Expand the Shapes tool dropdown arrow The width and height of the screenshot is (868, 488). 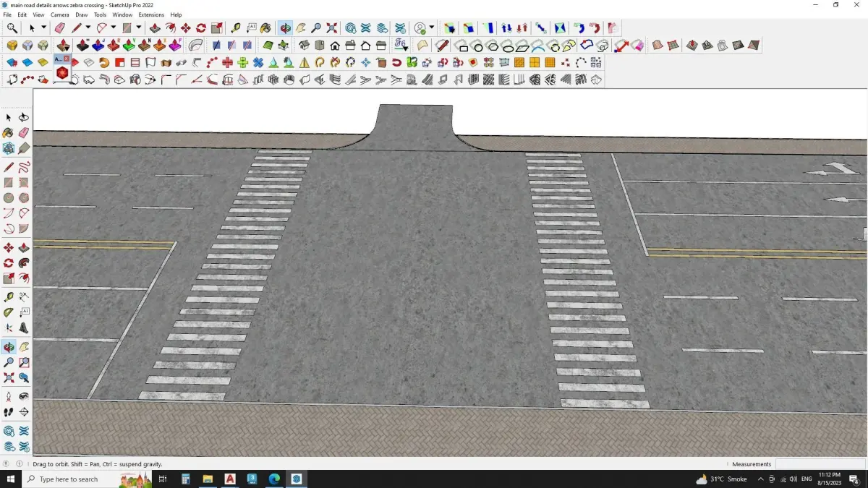tap(137, 28)
